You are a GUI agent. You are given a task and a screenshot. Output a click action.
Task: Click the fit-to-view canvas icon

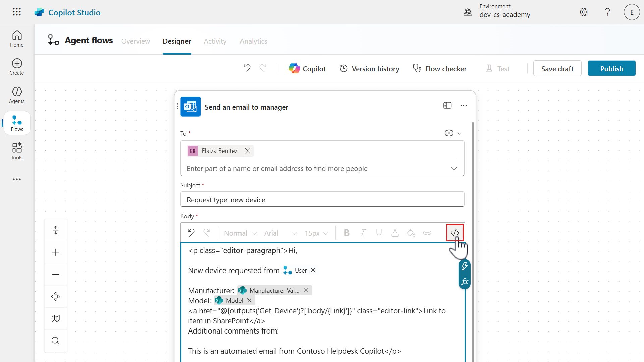click(56, 296)
